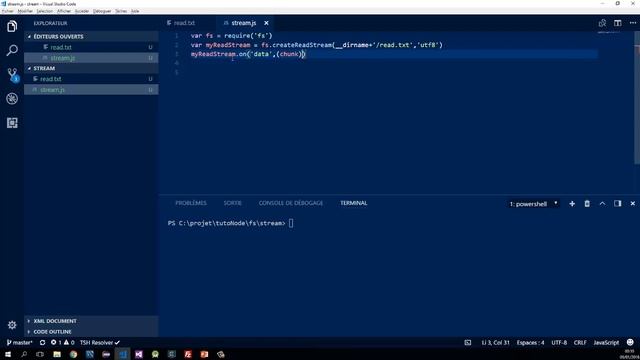The image size is (640, 360).
Task: Open the Search view in activity bar
Action: point(12,51)
